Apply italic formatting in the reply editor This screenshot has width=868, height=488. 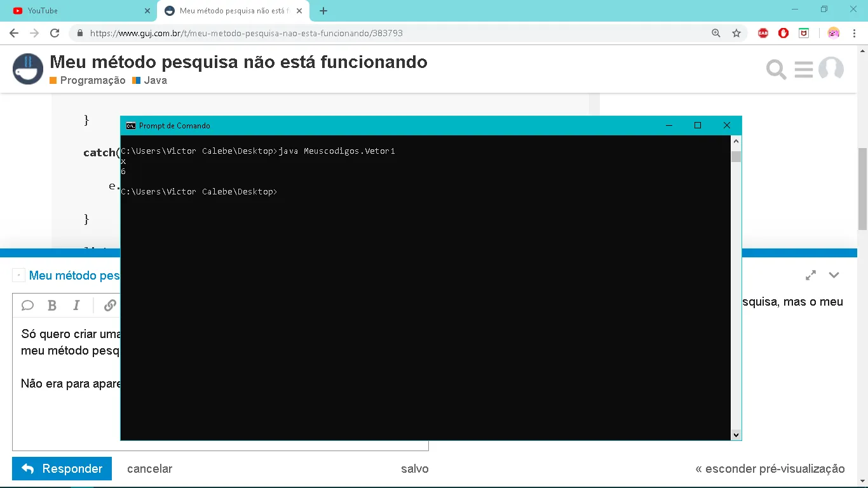pyautogui.click(x=76, y=306)
